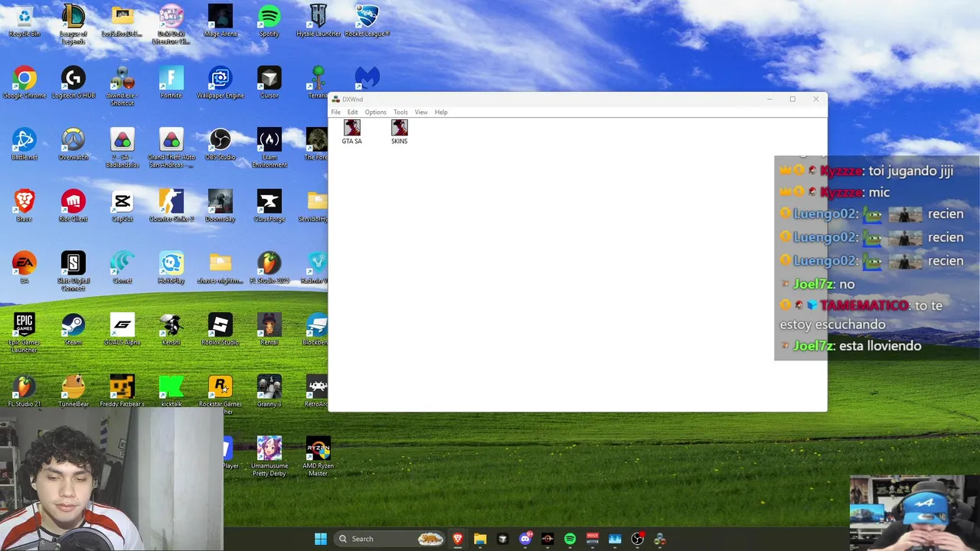Select the Grand Theft Auto San Andreas desktop file
The width and height of the screenshot is (980, 551).
point(171,148)
